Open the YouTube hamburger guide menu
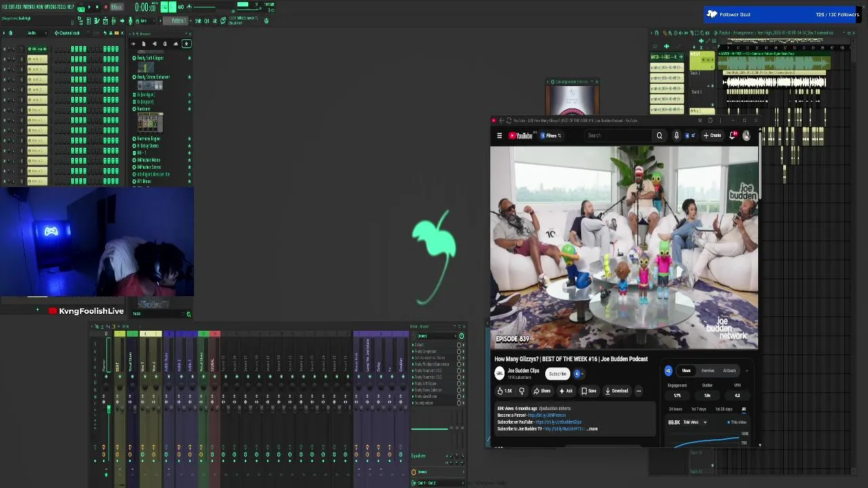 pos(499,136)
